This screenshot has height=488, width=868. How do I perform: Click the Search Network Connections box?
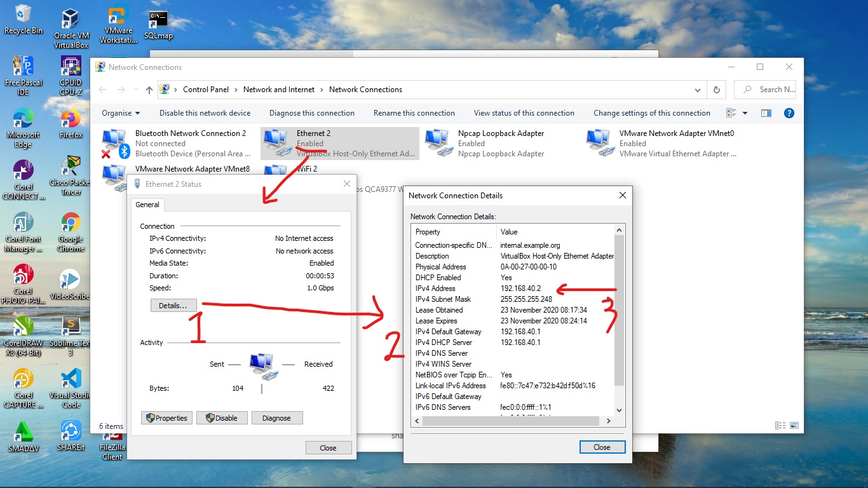(x=770, y=90)
